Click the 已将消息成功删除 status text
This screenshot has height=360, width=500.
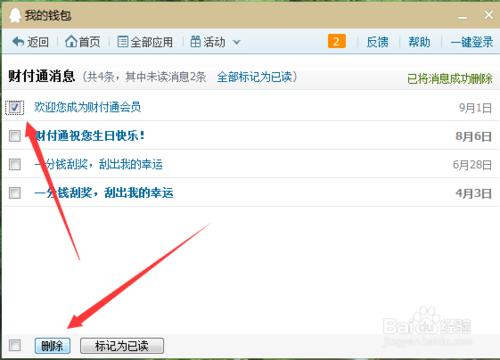(450, 79)
